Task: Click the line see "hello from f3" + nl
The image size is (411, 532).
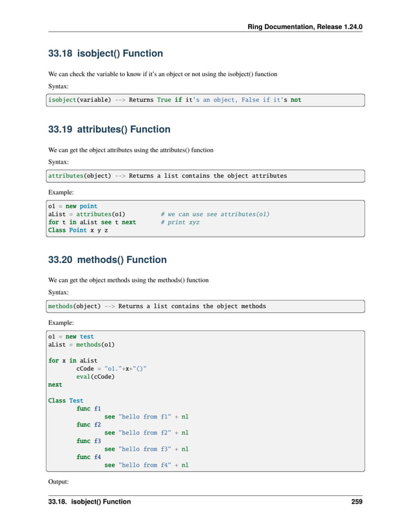Action: click(146, 449)
